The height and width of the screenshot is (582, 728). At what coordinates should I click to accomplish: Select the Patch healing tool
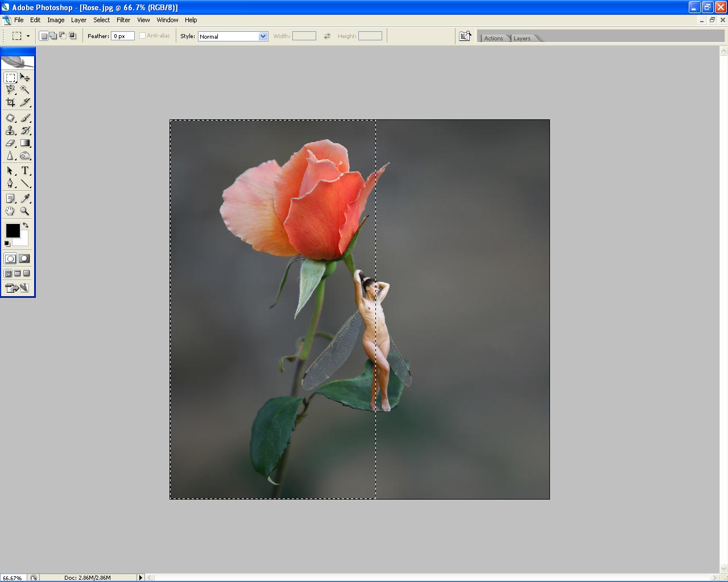10,118
